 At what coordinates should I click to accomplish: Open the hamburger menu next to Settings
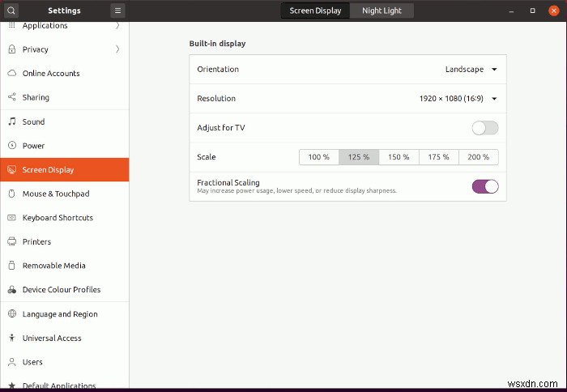(117, 11)
